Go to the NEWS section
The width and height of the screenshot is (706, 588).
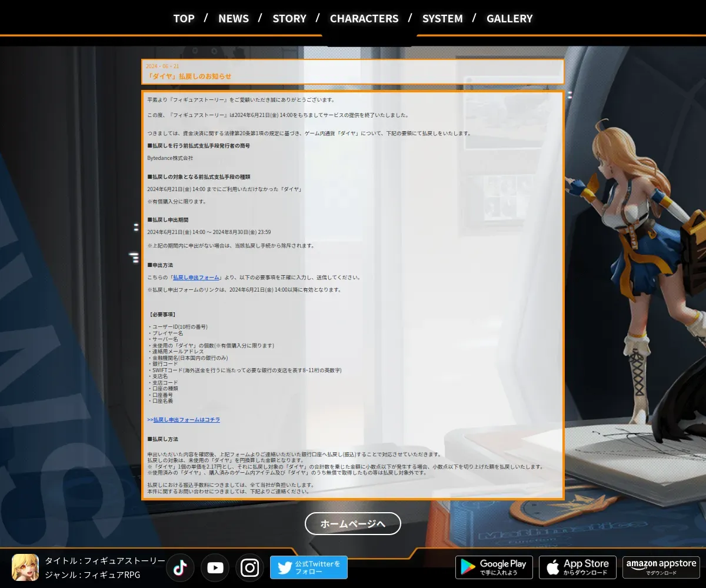click(234, 18)
